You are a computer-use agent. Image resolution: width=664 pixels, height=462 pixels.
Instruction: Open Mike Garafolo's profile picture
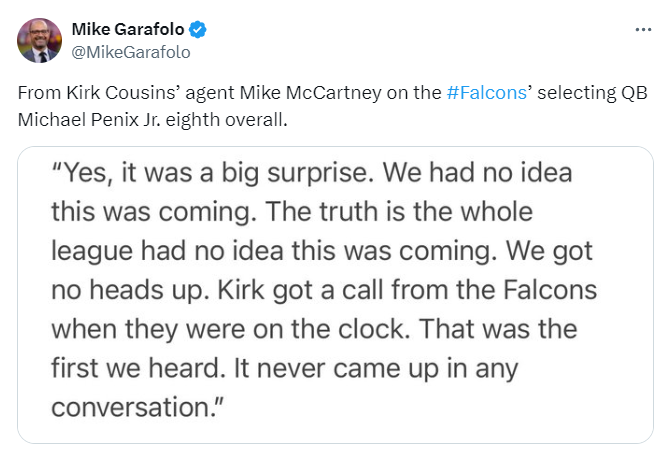39,41
